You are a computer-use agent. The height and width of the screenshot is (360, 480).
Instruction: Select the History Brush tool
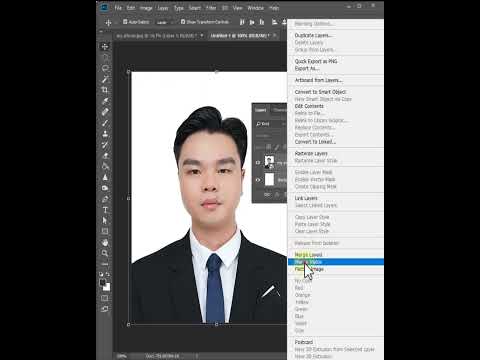(105, 145)
